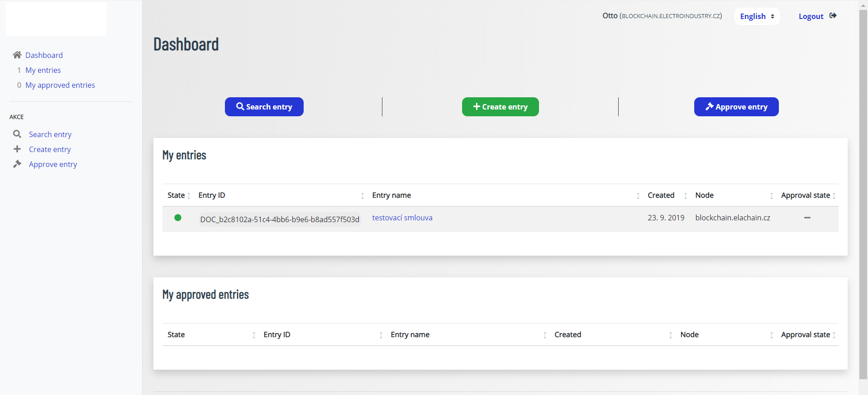Image resolution: width=868 pixels, height=395 pixels.
Task: Click the magnifier icon beside sidebar Search entry
Action: 17,134
